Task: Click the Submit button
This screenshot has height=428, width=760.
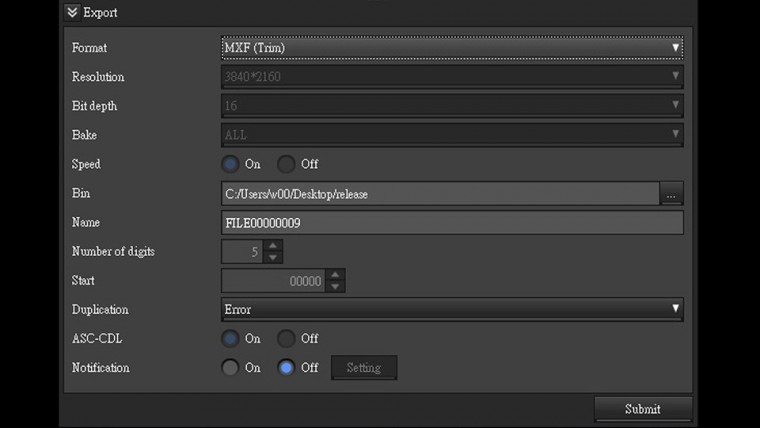Action: [x=642, y=409]
